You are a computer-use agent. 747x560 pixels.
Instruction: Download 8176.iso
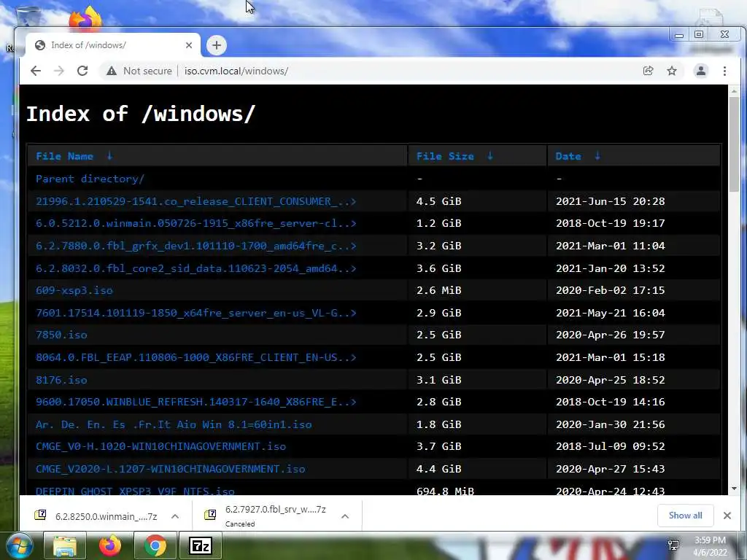click(61, 380)
